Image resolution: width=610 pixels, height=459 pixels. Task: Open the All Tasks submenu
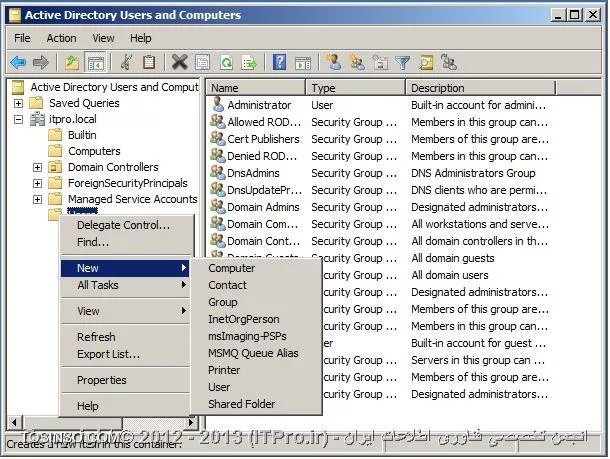click(x=125, y=285)
